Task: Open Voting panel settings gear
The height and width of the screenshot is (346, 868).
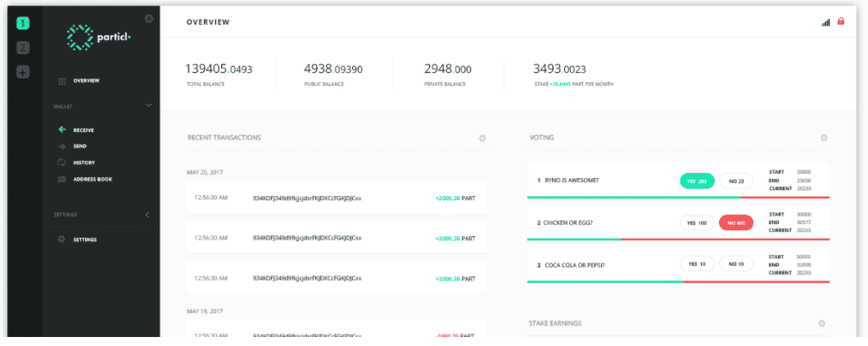Action: pos(824,138)
